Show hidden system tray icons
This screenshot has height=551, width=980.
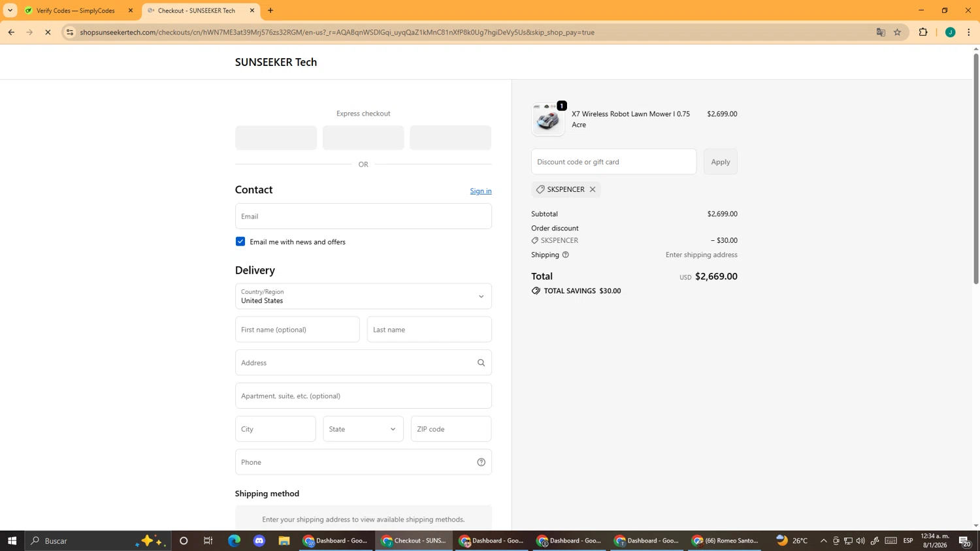point(823,541)
